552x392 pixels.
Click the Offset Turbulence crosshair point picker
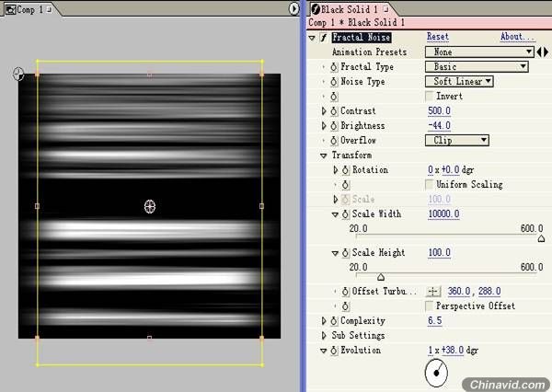click(x=433, y=292)
